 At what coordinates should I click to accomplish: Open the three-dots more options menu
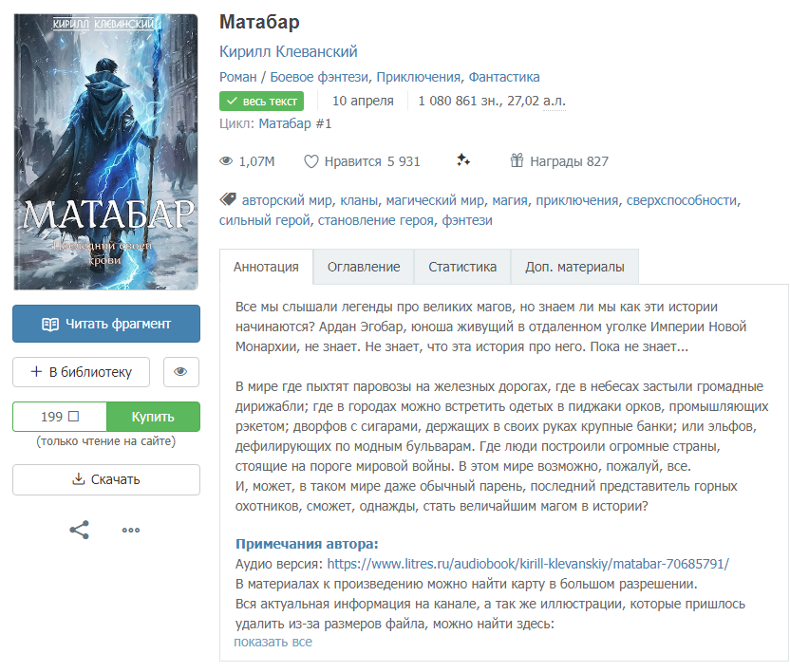(x=131, y=530)
